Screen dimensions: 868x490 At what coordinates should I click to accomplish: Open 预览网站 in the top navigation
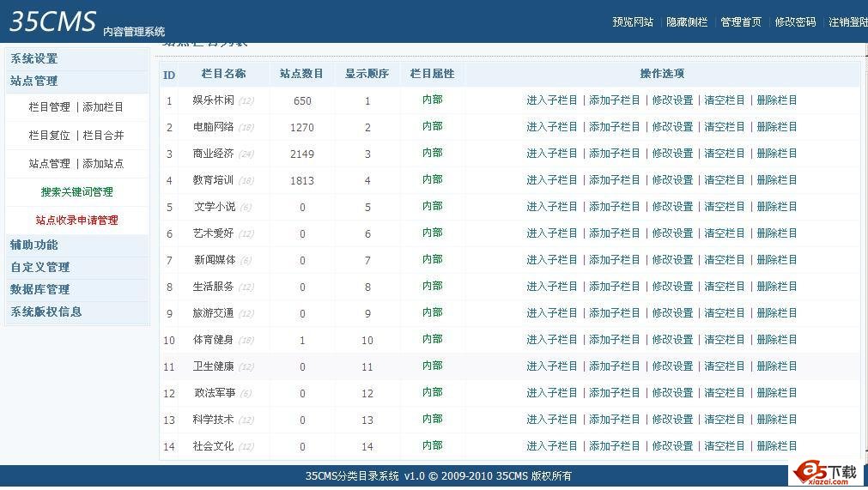[633, 22]
